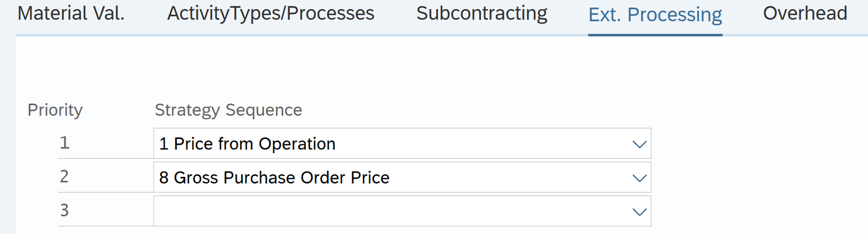The height and width of the screenshot is (234, 868).
Task: Open the ActivityTypes/Processes tab
Action: pyautogui.click(x=270, y=13)
